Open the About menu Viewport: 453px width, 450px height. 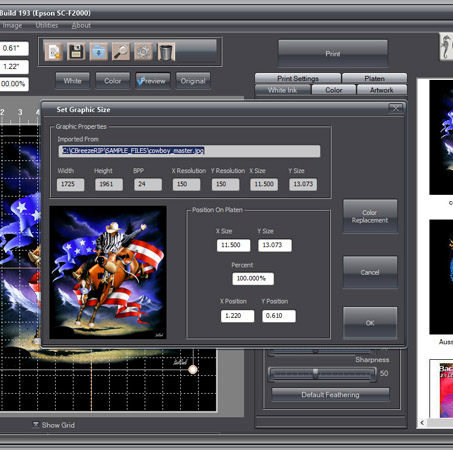tap(81, 25)
